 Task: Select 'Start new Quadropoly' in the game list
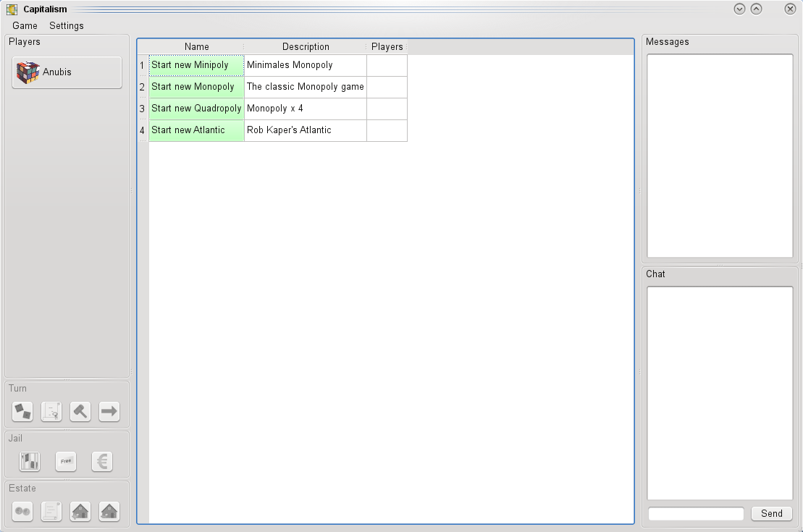click(x=197, y=109)
